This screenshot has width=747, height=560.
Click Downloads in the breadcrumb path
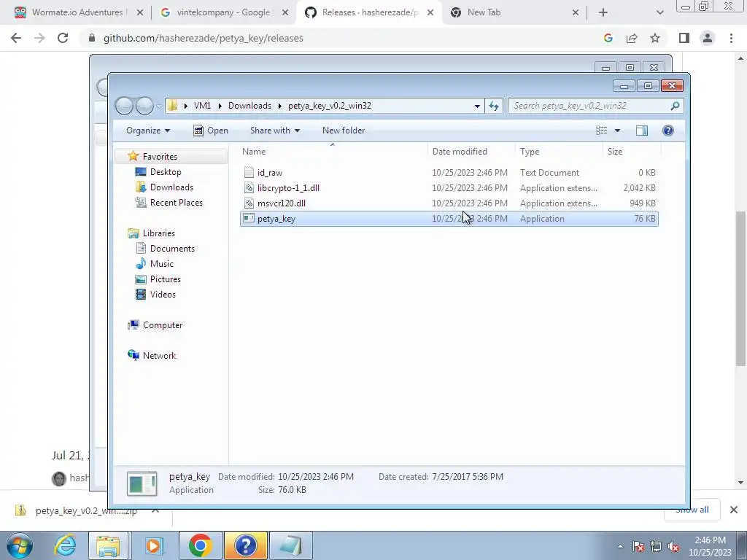(249, 106)
